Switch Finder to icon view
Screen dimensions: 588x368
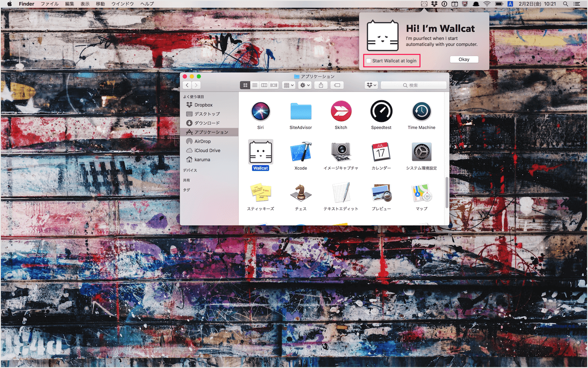pos(245,85)
